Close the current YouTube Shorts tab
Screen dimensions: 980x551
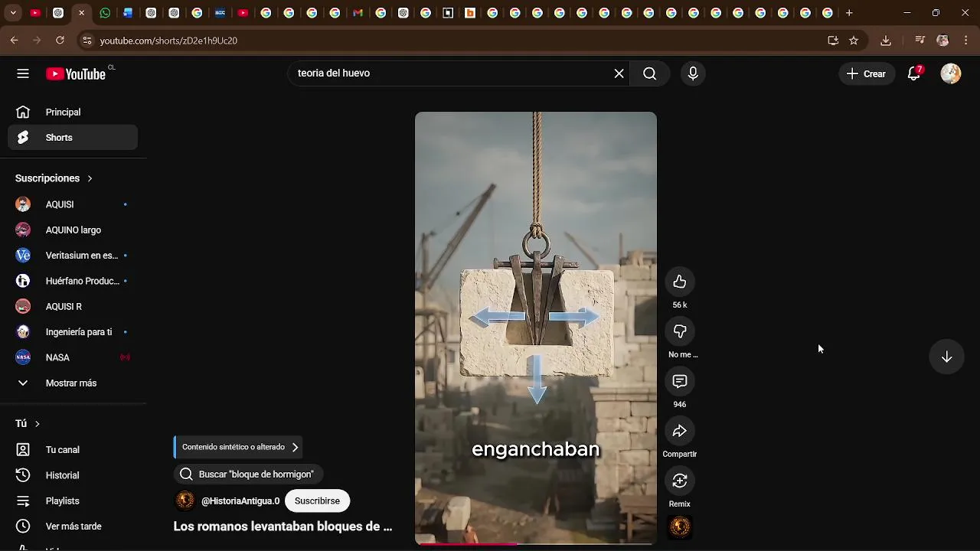pos(82,13)
